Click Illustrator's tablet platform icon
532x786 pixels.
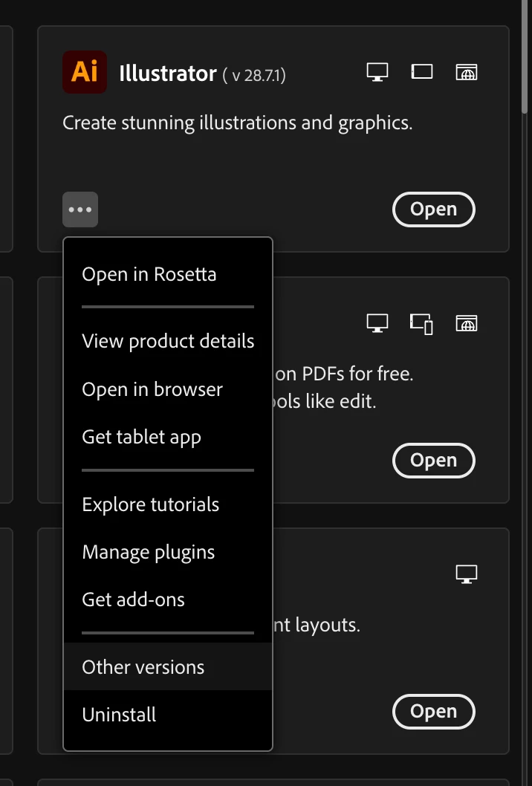click(x=422, y=71)
